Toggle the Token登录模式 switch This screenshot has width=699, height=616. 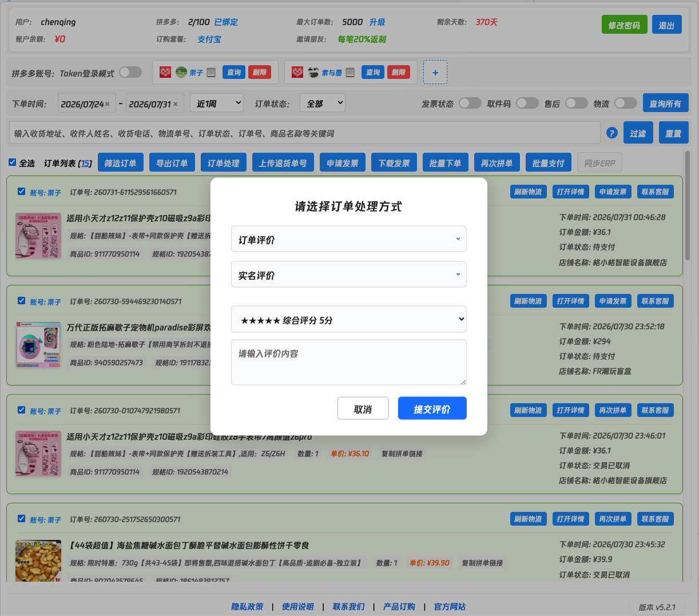pyautogui.click(x=130, y=72)
